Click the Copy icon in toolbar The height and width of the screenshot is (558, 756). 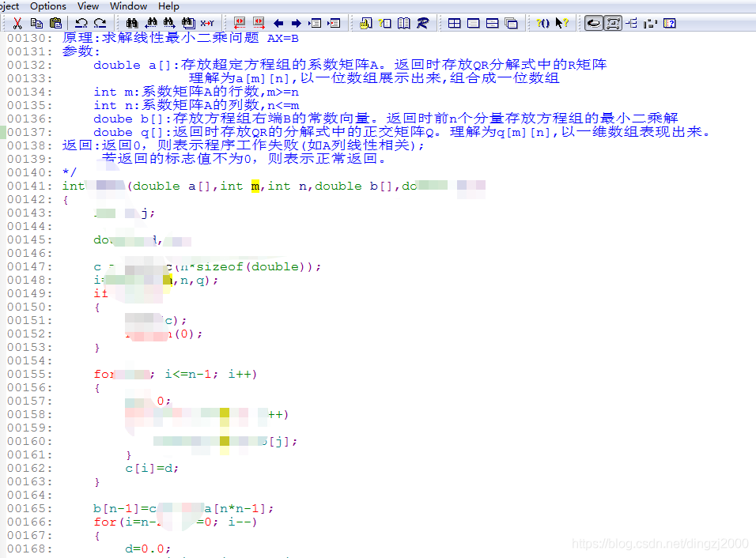36,23
